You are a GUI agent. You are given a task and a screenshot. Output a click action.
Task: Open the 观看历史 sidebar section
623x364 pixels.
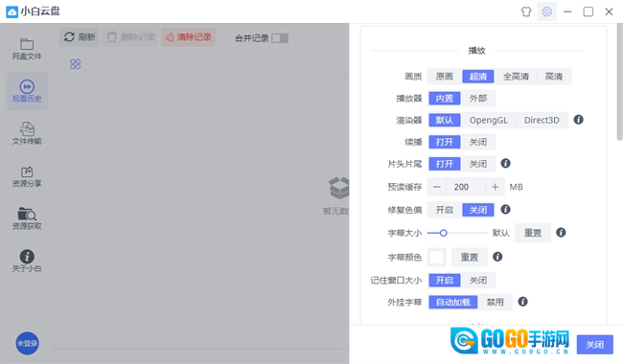[27, 91]
